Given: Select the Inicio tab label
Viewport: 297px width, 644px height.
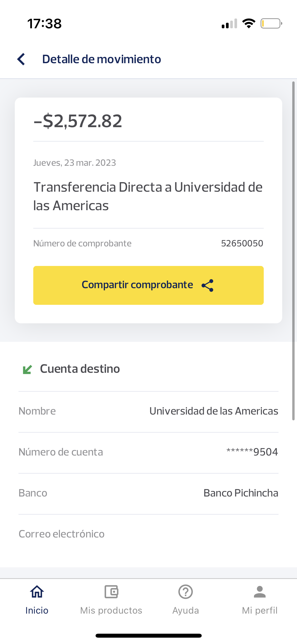Looking at the screenshot, I should 37,610.
